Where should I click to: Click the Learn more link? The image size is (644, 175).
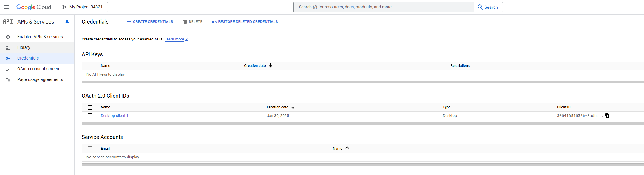click(174, 39)
